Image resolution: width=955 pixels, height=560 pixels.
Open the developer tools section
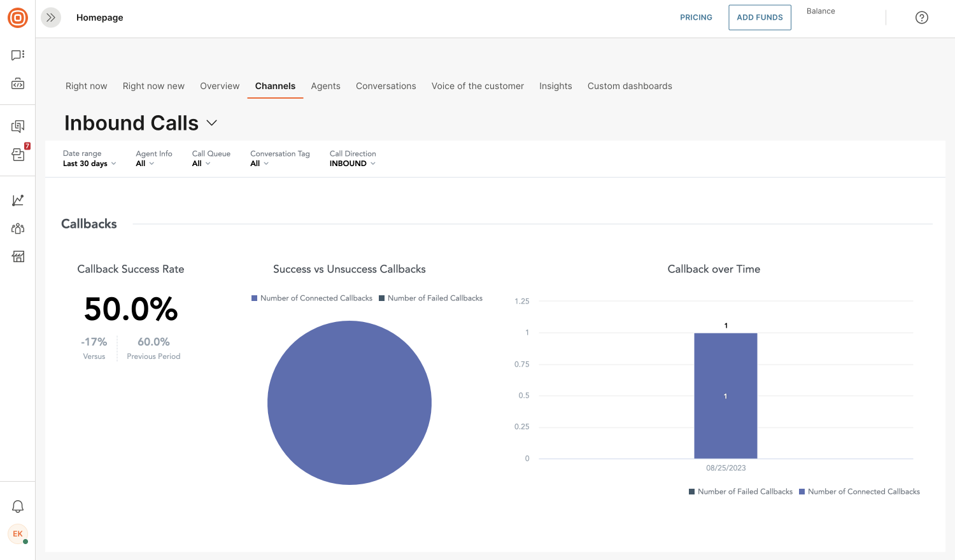pos(17,83)
